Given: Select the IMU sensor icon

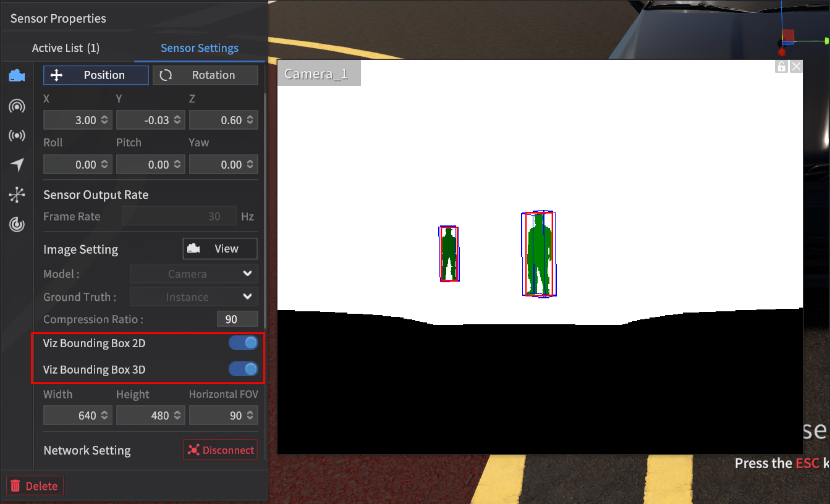Looking at the screenshot, I should 17,195.
